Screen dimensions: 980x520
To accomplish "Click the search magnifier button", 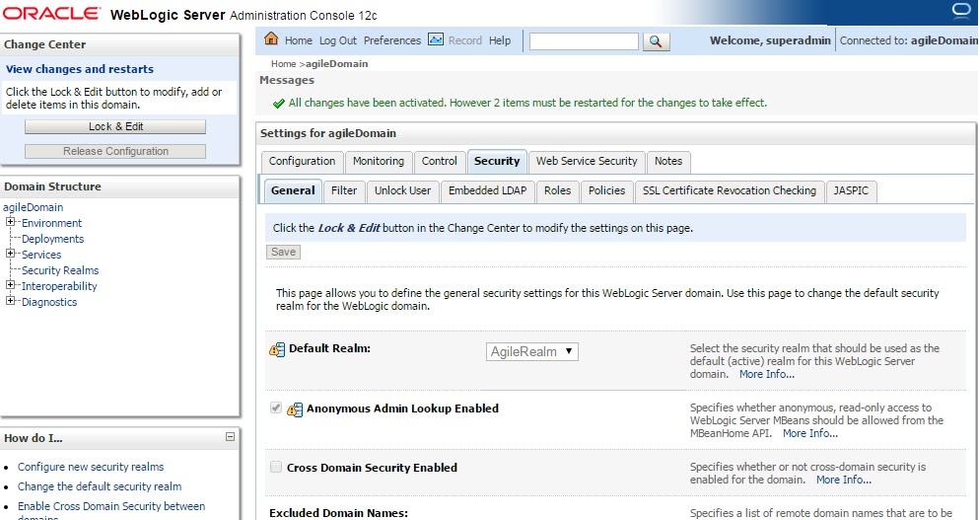I will (656, 41).
